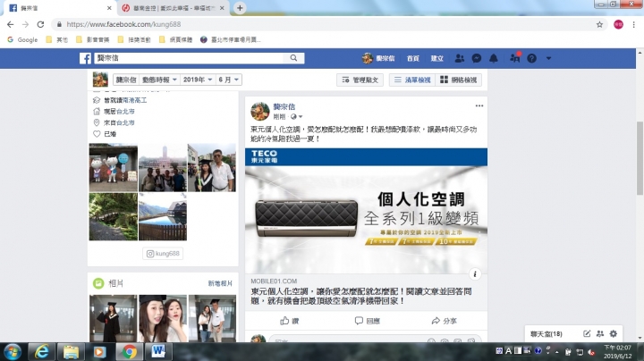The height and width of the screenshot is (361, 644).
Task: Switch to grid view
Action: click(x=458, y=80)
